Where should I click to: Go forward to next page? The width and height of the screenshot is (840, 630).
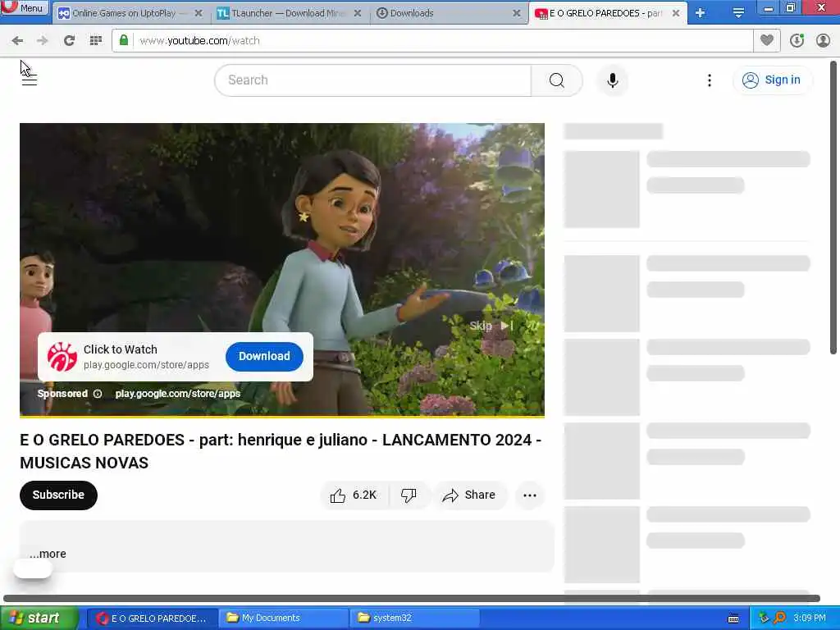click(x=43, y=41)
